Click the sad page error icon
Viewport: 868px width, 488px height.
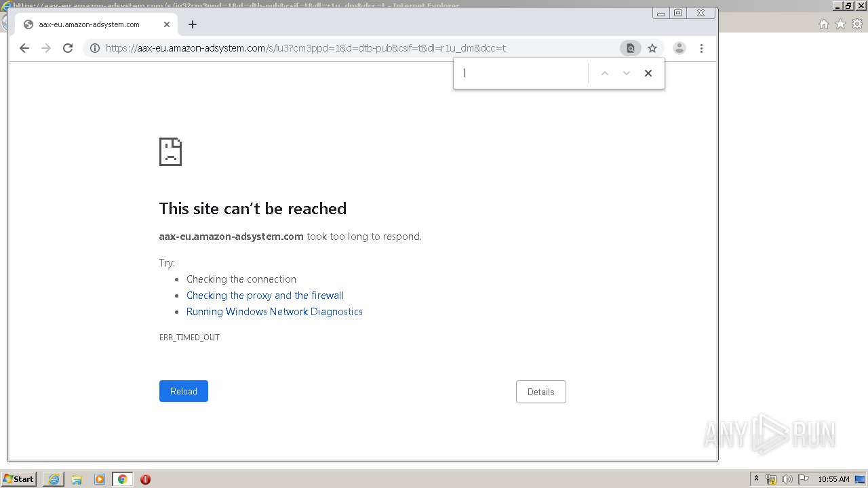pyautogui.click(x=170, y=152)
